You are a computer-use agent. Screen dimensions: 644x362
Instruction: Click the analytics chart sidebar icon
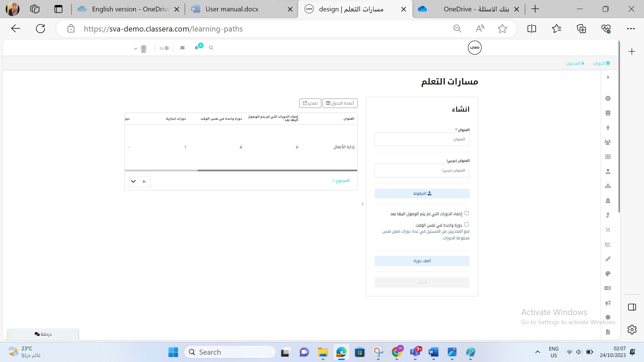point(608,244)
